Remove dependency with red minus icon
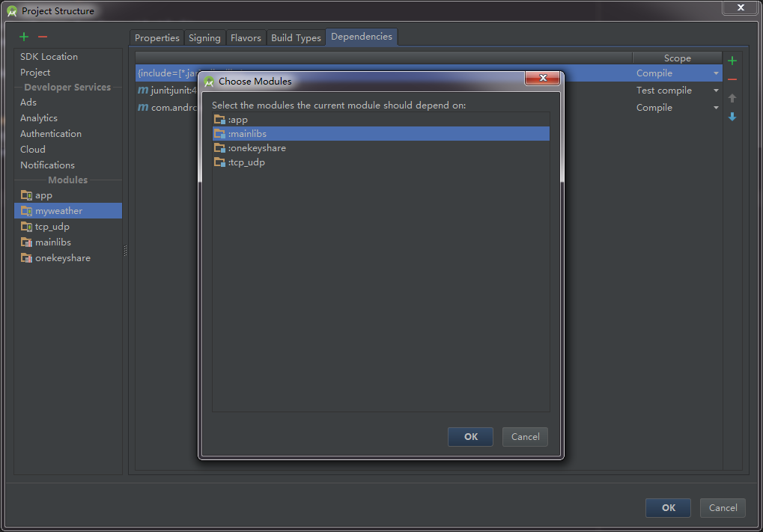This screenshot has height=532, width=763. (732, 79)
